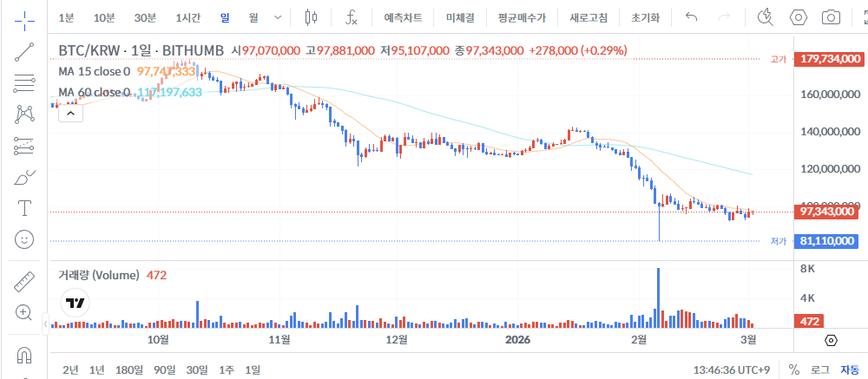
Task: Toggle 자동 auto scale
Action: pos(849,369)
